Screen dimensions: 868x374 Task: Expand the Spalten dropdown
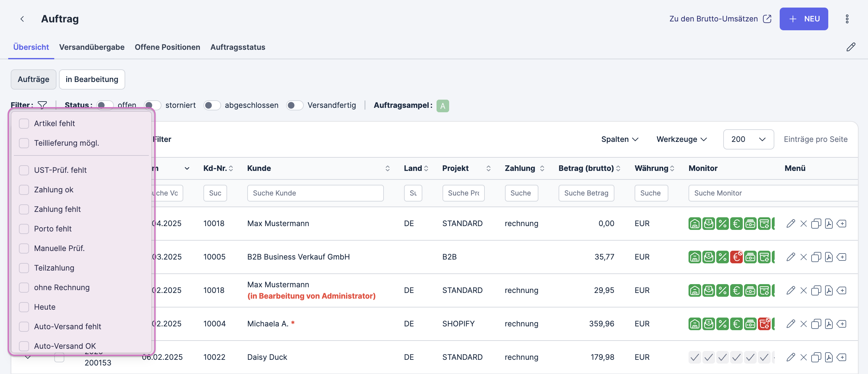pos(619,139)
